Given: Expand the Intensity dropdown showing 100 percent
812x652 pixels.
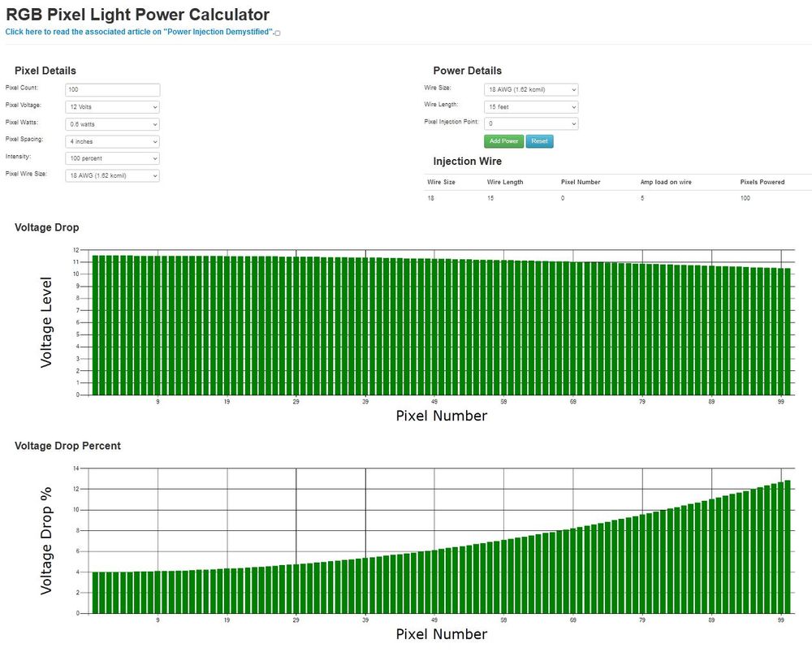Looking at the screenshot, I should 113,158.
